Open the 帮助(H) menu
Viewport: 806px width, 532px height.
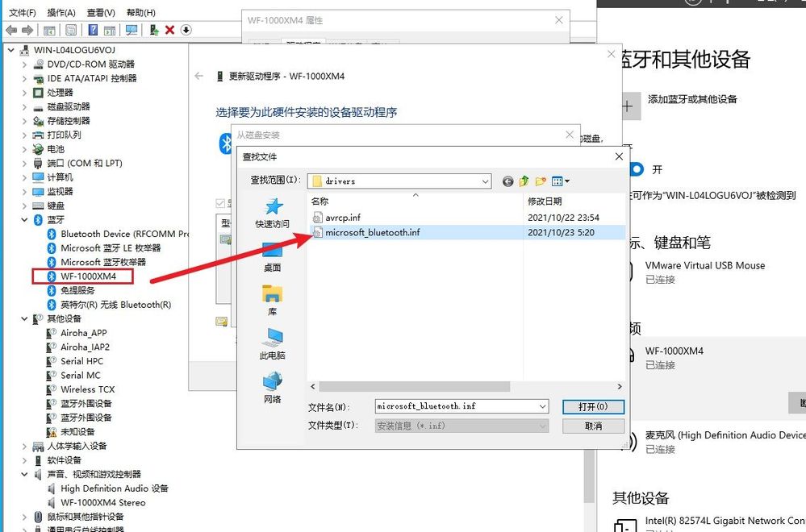click(141, 12)
